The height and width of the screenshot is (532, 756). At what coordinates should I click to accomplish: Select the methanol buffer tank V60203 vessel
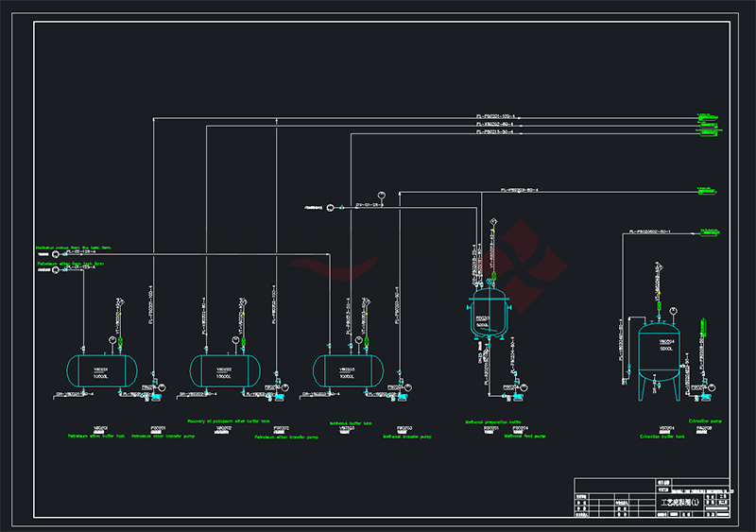click(x=347, y=369)
